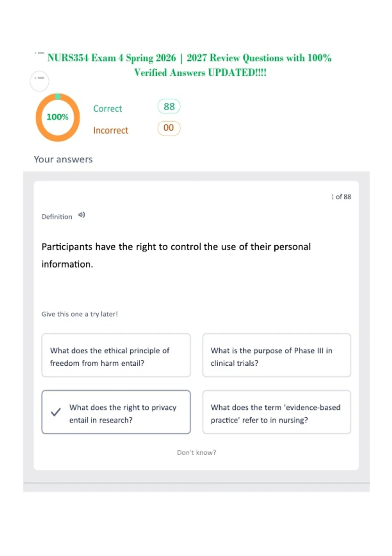Click the Definition label
The image size is (392, 556).
[57, 217]
